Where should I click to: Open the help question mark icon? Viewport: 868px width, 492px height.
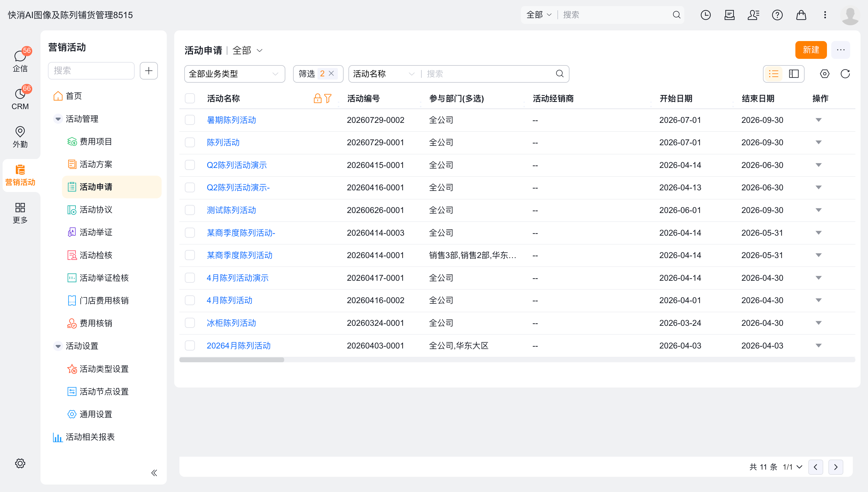click(777, 15)
